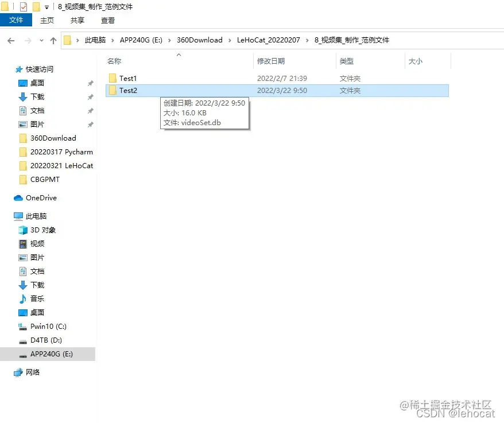Click the 名称 column sort arrow to reverse order
Screen dimensions: 504x423
click(x=179, y=55)
